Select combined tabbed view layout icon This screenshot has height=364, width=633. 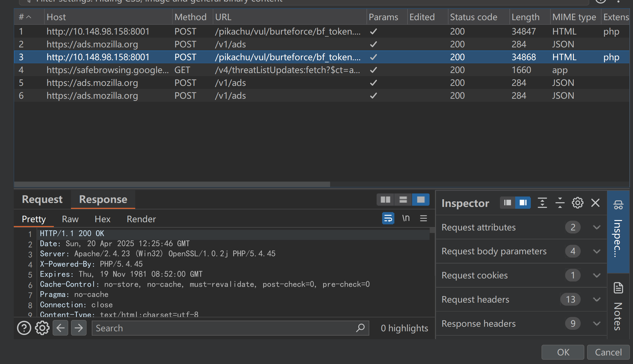(421, 200)
